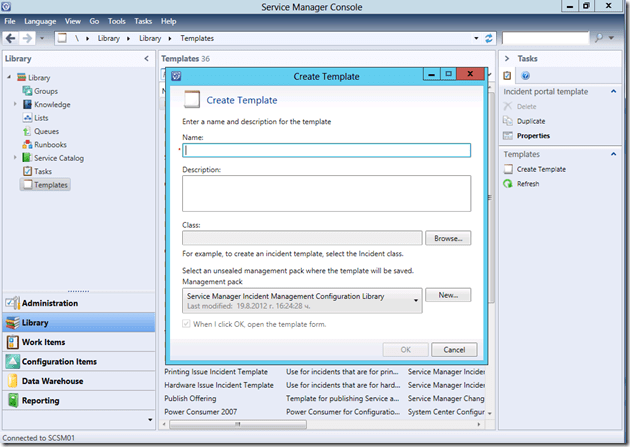Click the help icon in Tasks pane

(525, 75)
